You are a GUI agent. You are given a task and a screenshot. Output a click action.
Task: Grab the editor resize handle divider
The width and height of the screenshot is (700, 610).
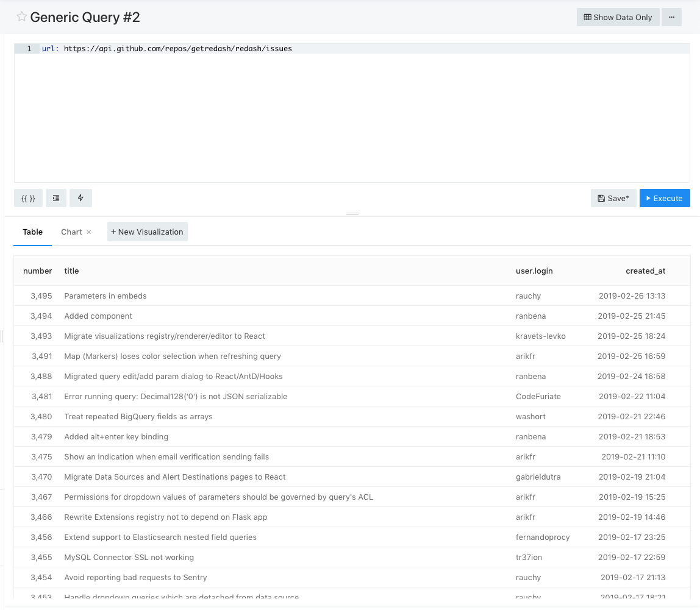coord(352,213)
